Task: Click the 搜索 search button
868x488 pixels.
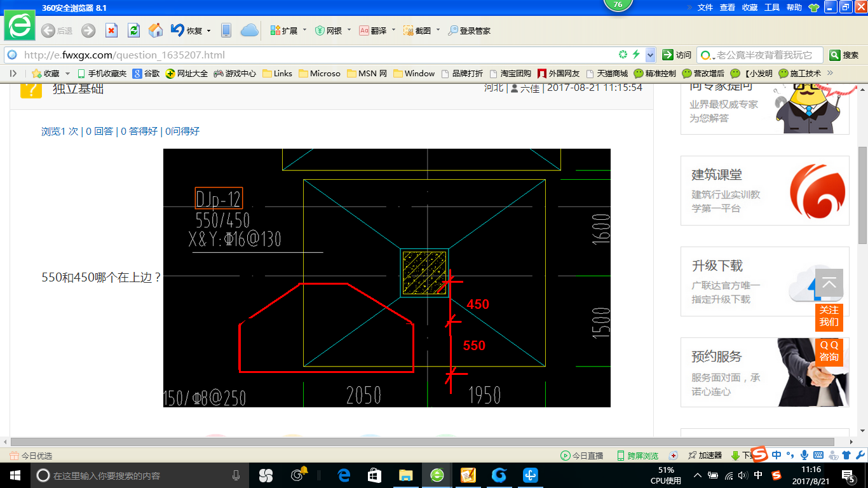Action: click(844, 55)
